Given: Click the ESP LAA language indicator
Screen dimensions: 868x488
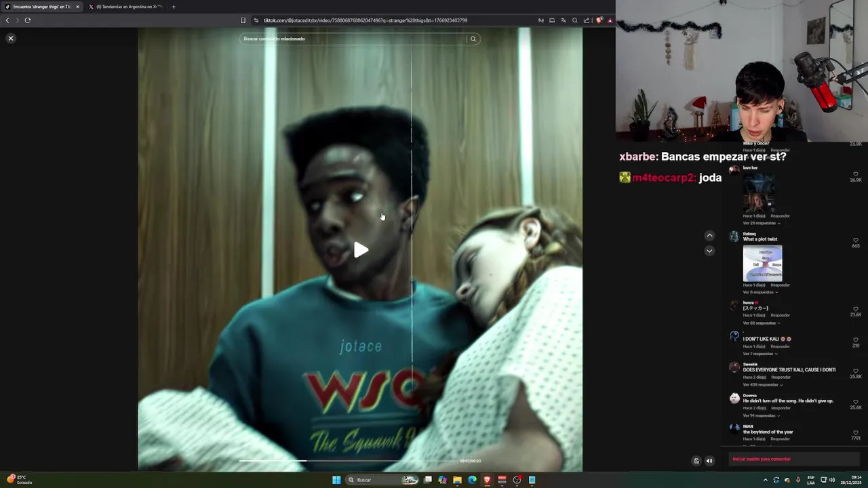Looking at the screenshot, I should 811,480.
